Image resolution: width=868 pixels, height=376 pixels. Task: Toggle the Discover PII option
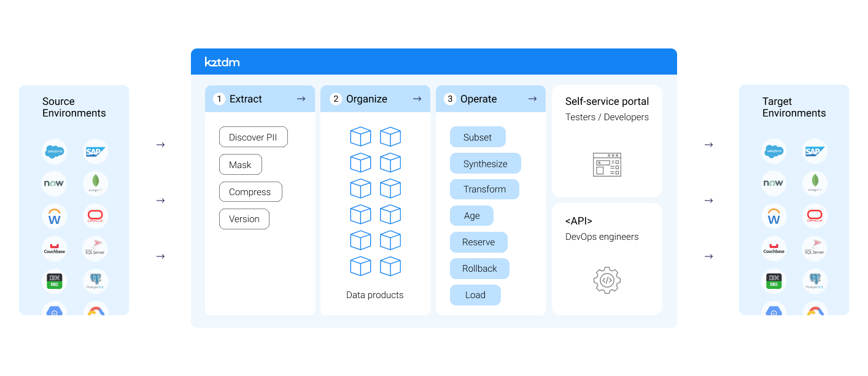click(x=253, y=137)
